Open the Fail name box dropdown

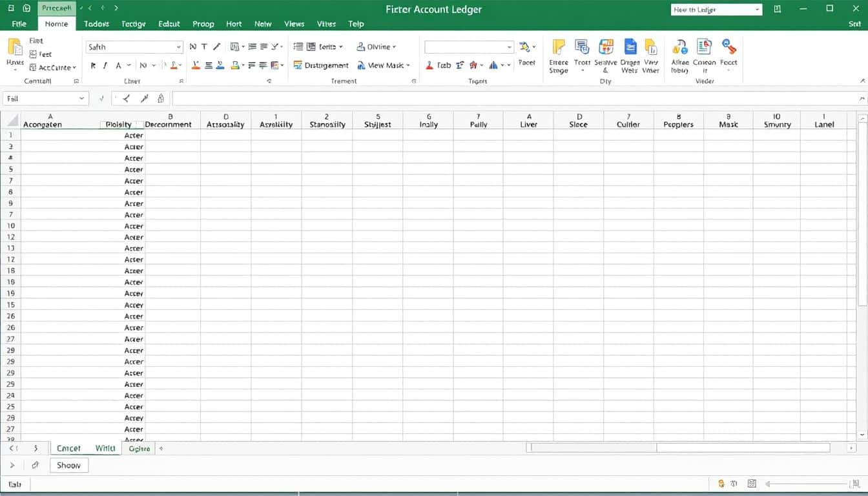[82, 99]
